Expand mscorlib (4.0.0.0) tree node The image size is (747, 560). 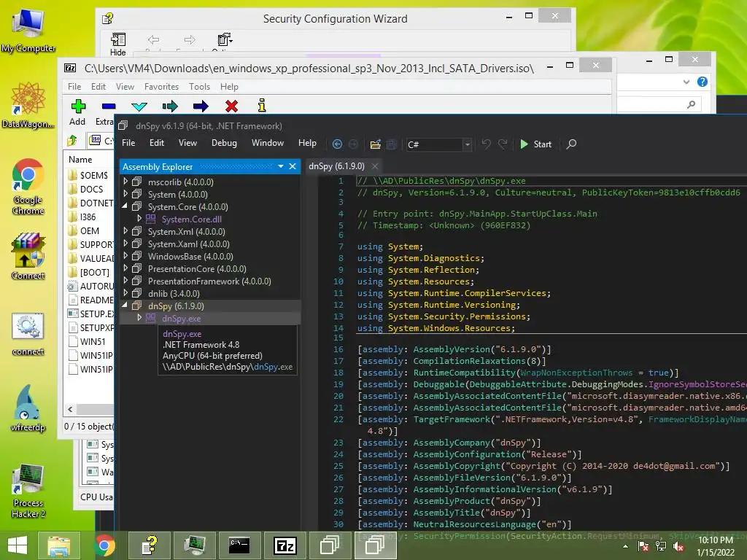pyautogui.click(x=125, y=182)
